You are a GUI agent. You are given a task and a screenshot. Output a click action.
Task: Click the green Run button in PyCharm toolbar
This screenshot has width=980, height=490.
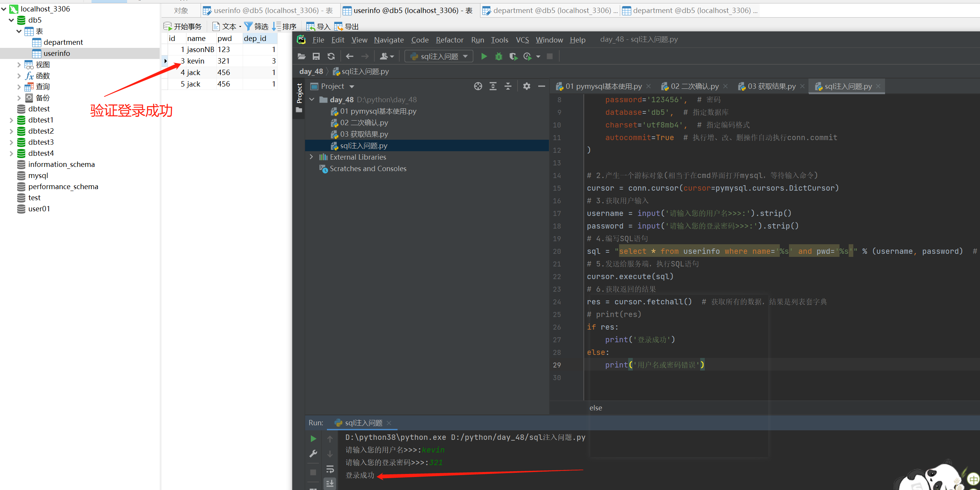(x=484, y=57)
